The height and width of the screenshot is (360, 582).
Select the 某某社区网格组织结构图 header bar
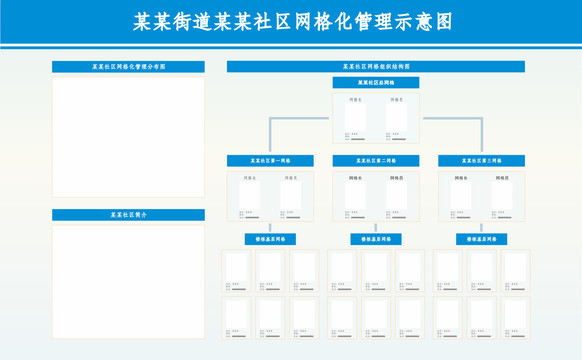(376, 66)
